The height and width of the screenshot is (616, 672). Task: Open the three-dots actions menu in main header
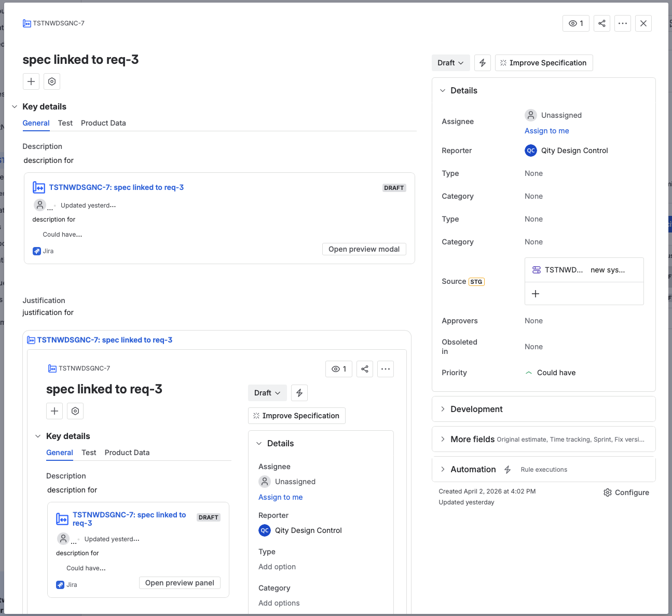coord(623,23)
